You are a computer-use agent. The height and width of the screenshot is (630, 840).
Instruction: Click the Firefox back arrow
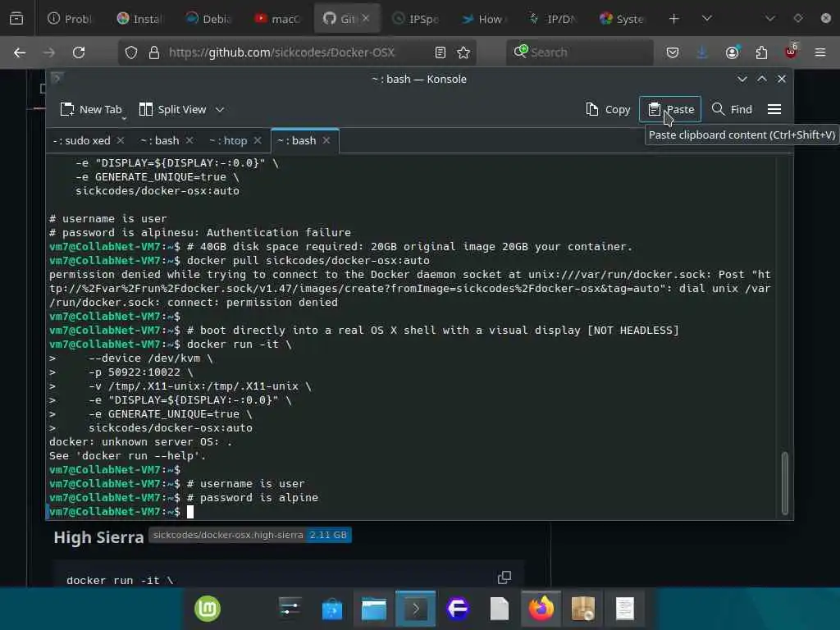[20, 52]
